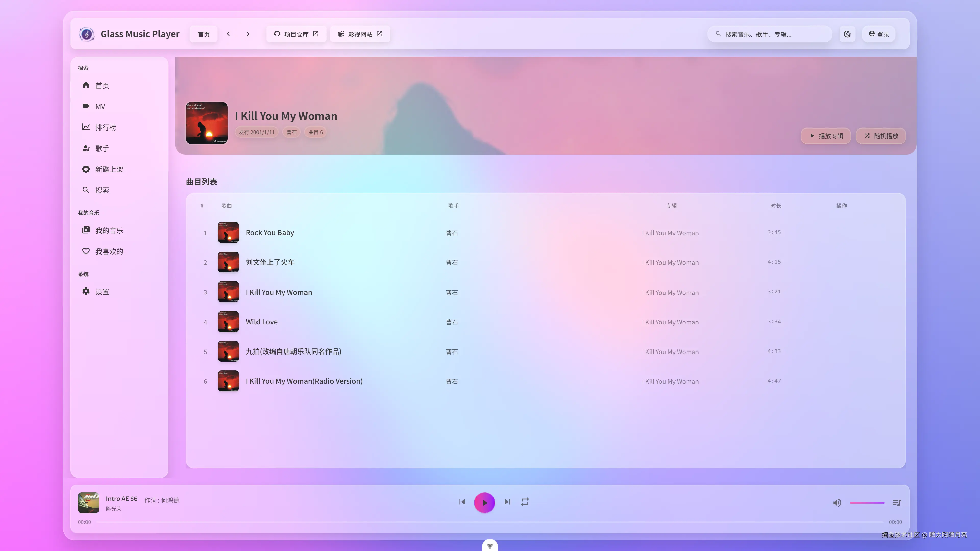Click 随机播放 shuffle button

point(881,136)
